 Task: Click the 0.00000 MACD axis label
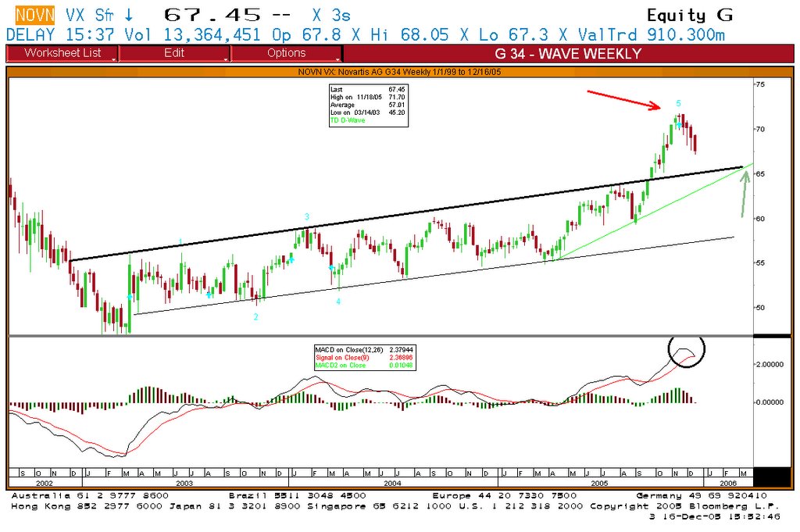[x=770, y=402]
